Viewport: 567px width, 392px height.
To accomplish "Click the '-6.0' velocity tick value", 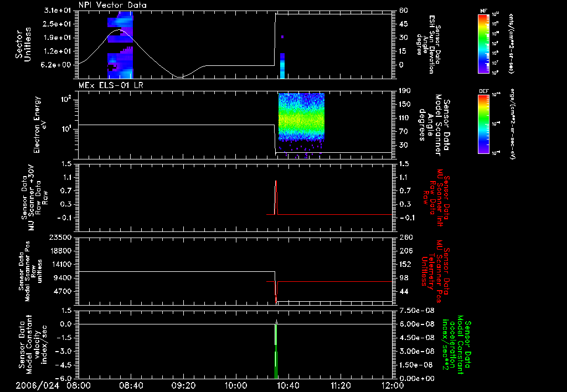I will point(63,378).
